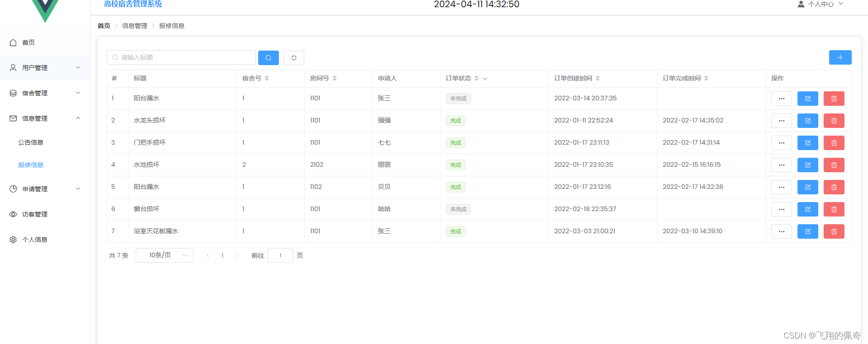Viewport: 868px width, 344px height.
Task: Delete row 1 阳台漏水 by 张三
Action: (x=834, y=99)
